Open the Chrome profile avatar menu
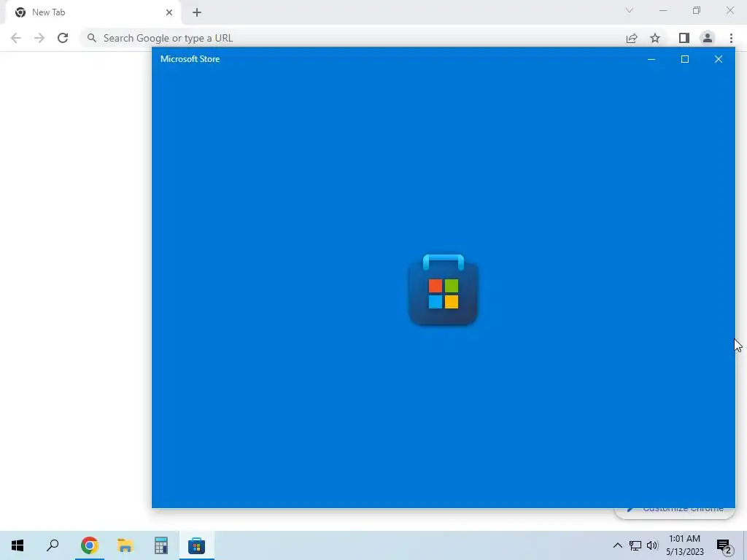The image size is (747, 560). tap(708, 38)
